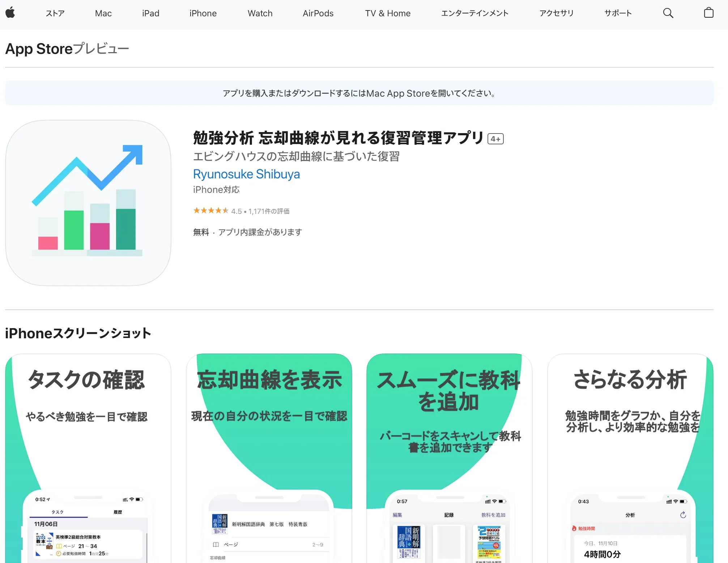Open the エンターテインメント menu item
The height and width of the screenshot is (563, 728).
[474, 13]
